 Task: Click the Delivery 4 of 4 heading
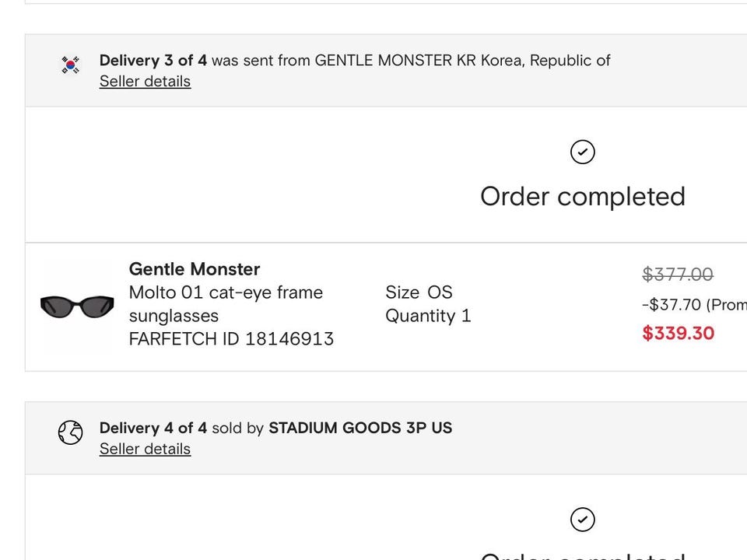point(153,428)
